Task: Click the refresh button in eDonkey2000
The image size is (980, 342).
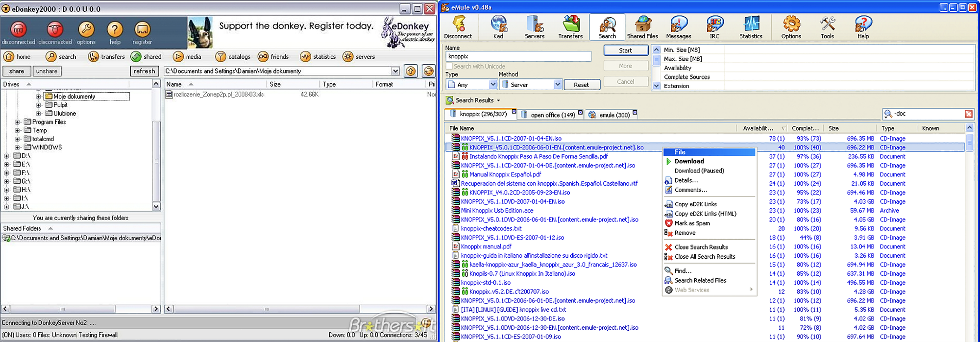Action: tap(144, 71)
